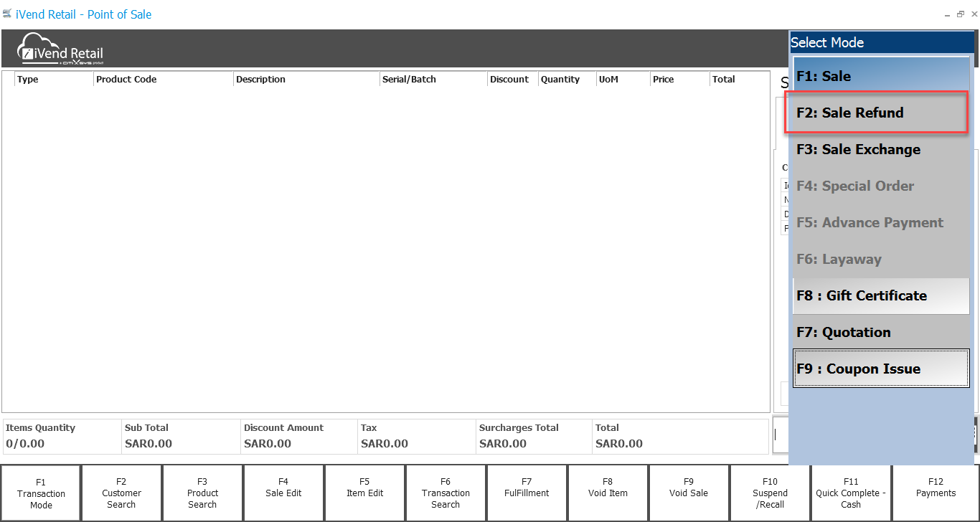Click F11 Quick Complete - Cash
The height and width of the screenshot is (522, 980).
tap(852, 493)
